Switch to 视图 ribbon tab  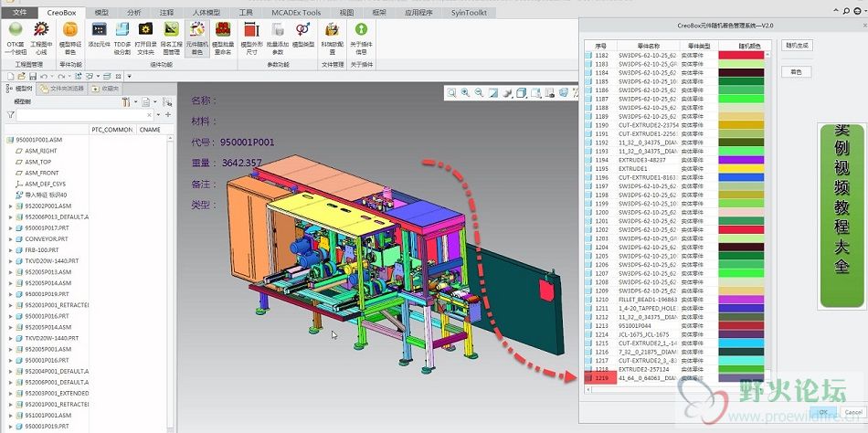[346, 12]
